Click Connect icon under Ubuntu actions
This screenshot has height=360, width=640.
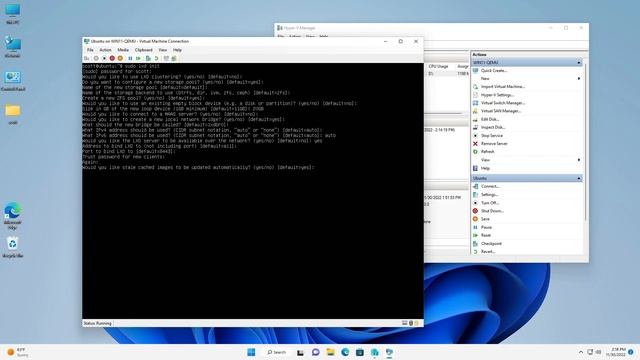(x=475, y=186)
